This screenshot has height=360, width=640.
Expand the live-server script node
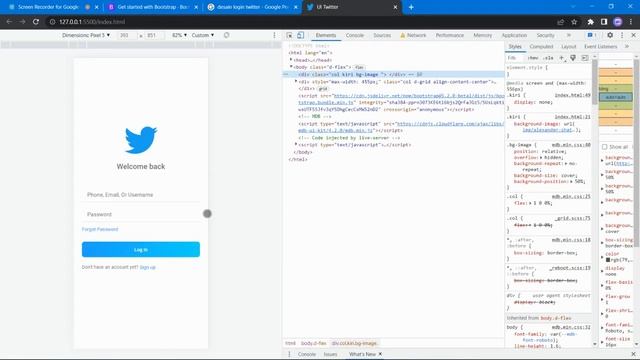click(296, 144)
